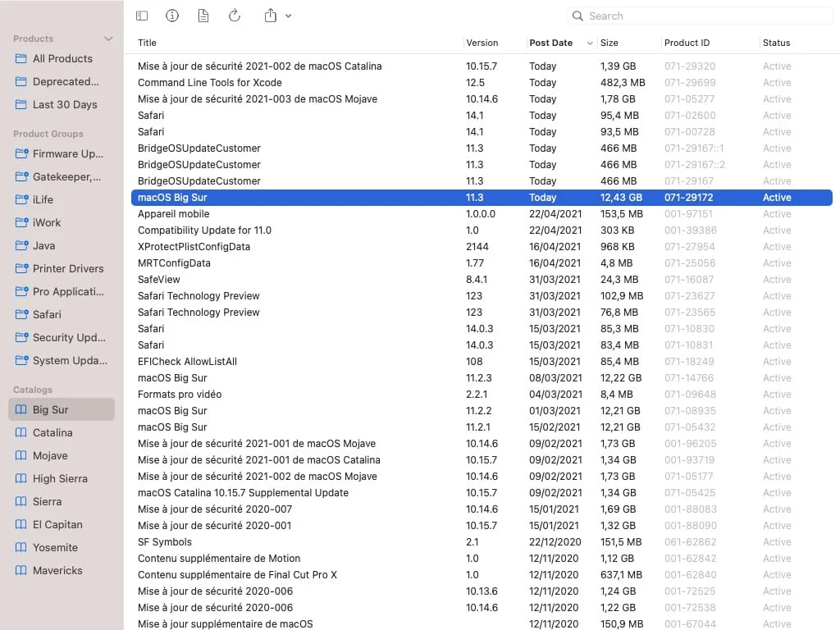This screenshot has width=840, height=630.
Task: Click the High Sierra catalog book icon
Action: (x=21, y=478)
